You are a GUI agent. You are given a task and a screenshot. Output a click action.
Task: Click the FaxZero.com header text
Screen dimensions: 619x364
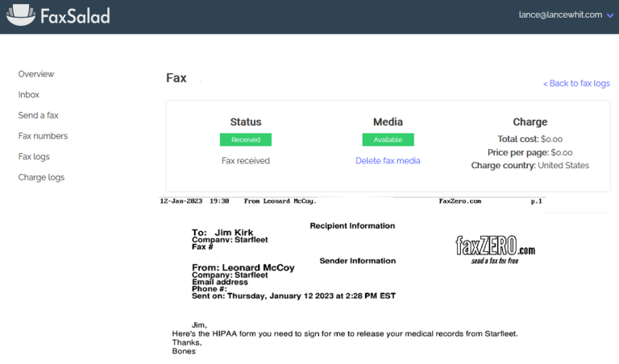click(x=460, y=201)
